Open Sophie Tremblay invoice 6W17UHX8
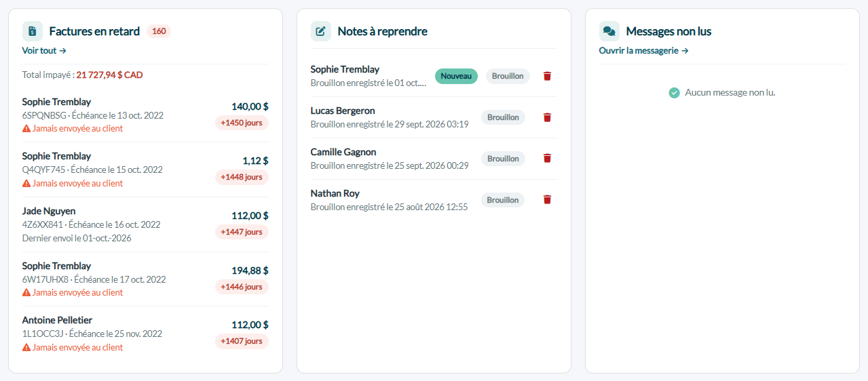This screenshot has height=381, width=868. click(x=145, y=279)
